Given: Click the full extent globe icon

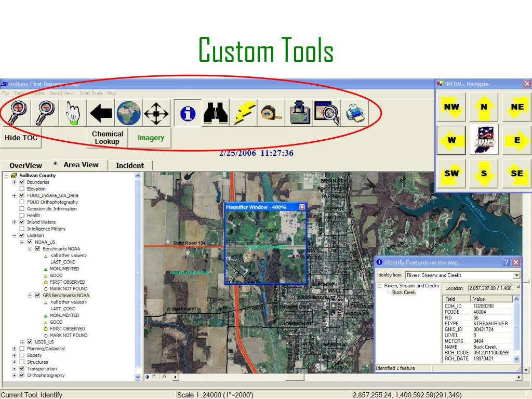Looking at the screenshot, I should coord(128,112).
